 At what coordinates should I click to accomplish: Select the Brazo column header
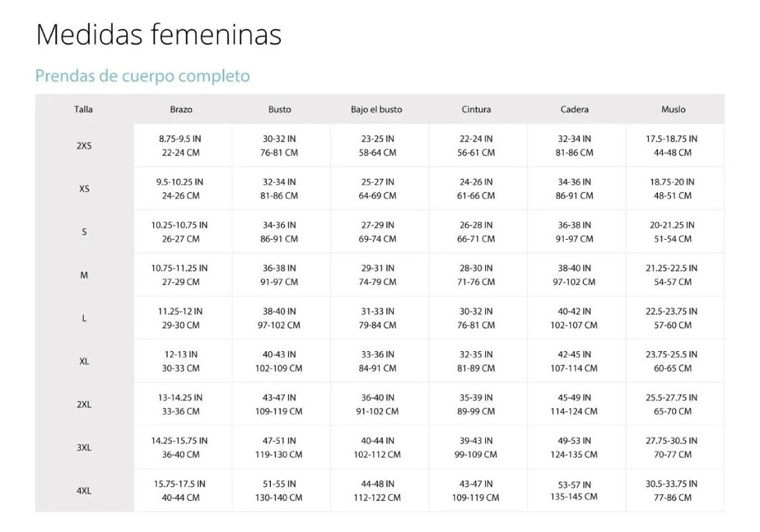click(181, 109)
